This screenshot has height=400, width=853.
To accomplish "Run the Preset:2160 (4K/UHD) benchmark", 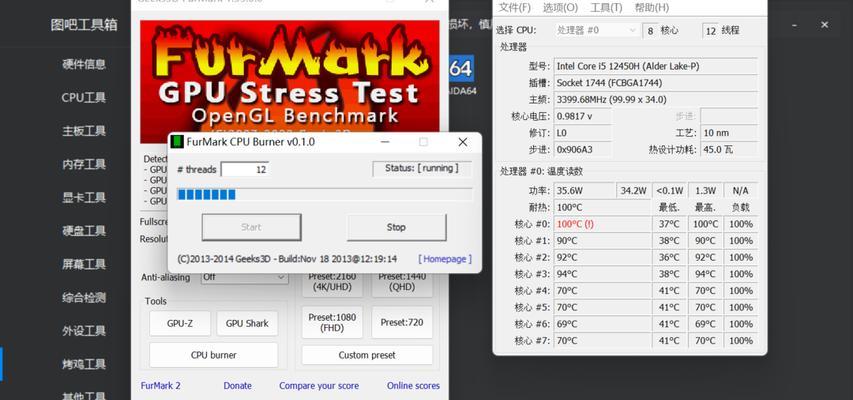I will click(332, 283).
